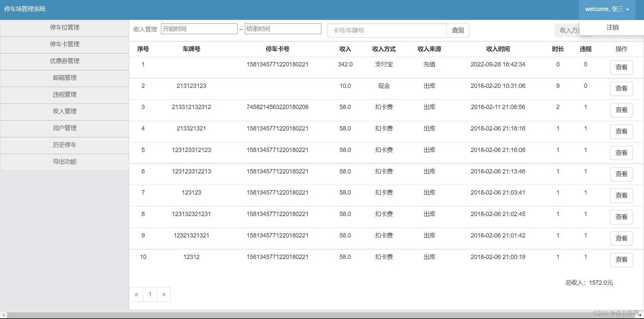Focus the 卡号/车牌号 search box
The height and width of the screenshot is (319, 644).
pyautogui.click(x=387, y=31)
